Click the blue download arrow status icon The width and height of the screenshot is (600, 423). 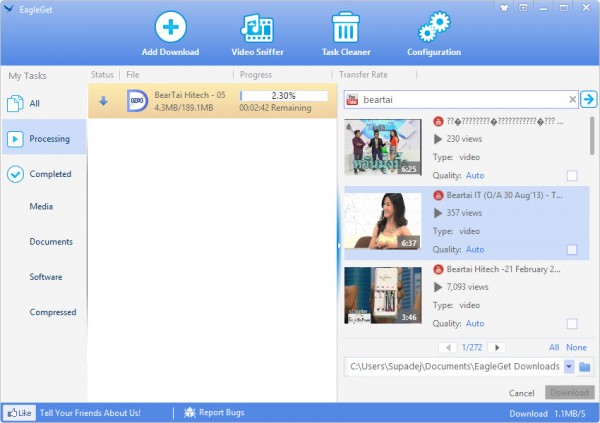[103, 101]
